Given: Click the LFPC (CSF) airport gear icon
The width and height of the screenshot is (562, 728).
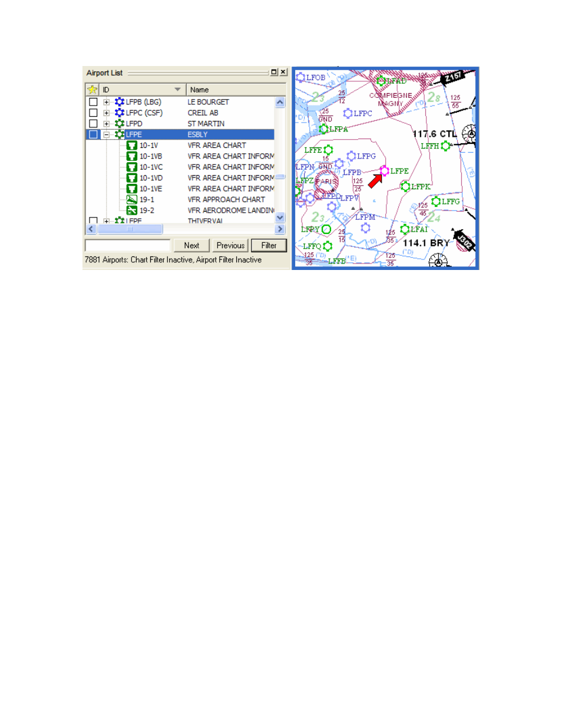Looking at the screenshot, I should tap(120, 113).
